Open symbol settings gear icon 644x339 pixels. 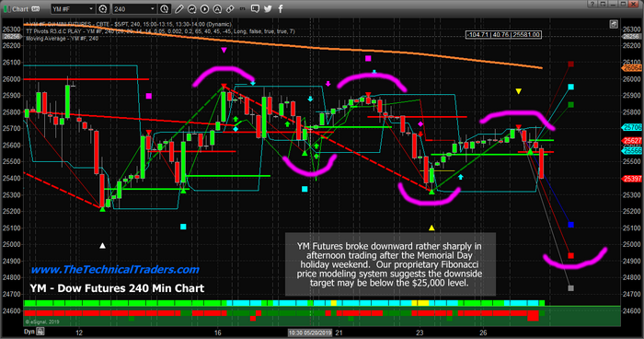tap(103, 8)
